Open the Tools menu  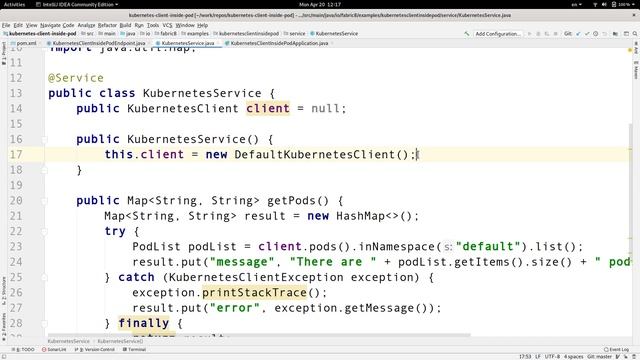pos(153,25)
